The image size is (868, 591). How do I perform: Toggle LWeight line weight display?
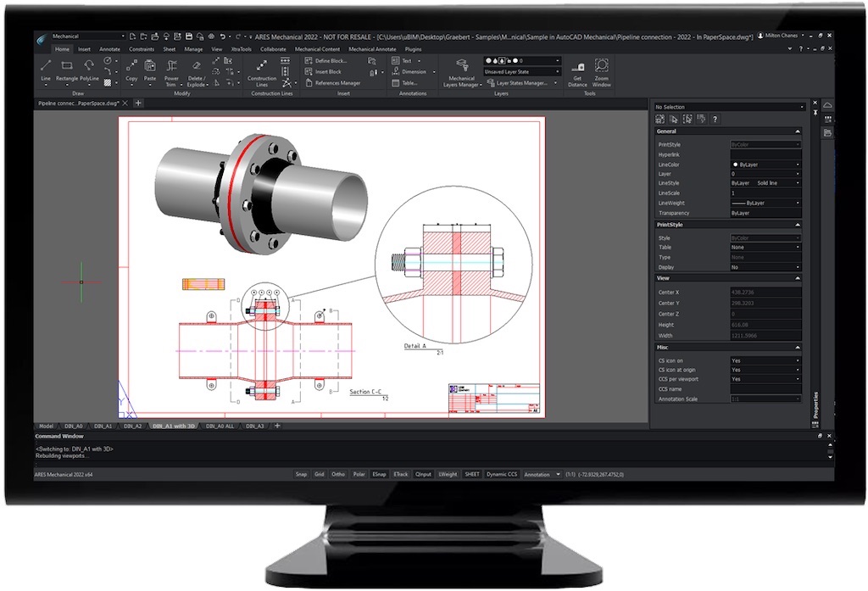point(448,474)
